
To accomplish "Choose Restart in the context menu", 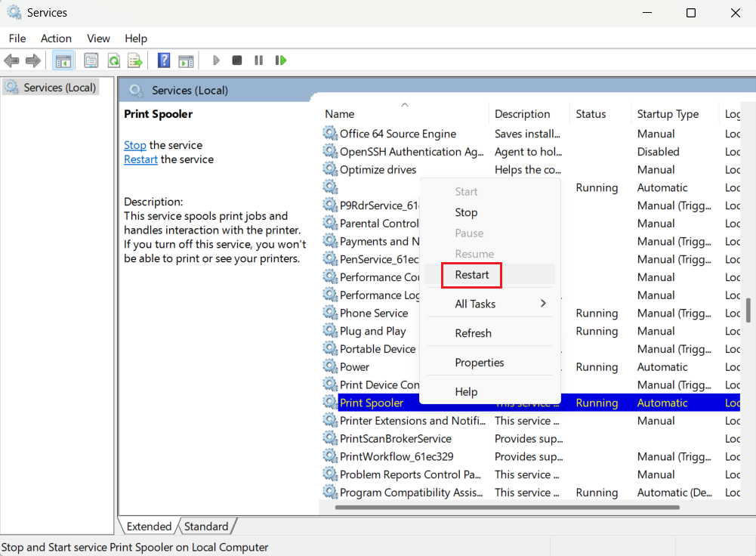I will tap(472, 275).
